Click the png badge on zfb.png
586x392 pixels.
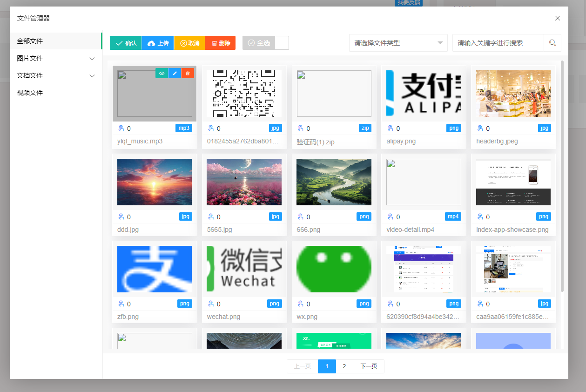185,304
